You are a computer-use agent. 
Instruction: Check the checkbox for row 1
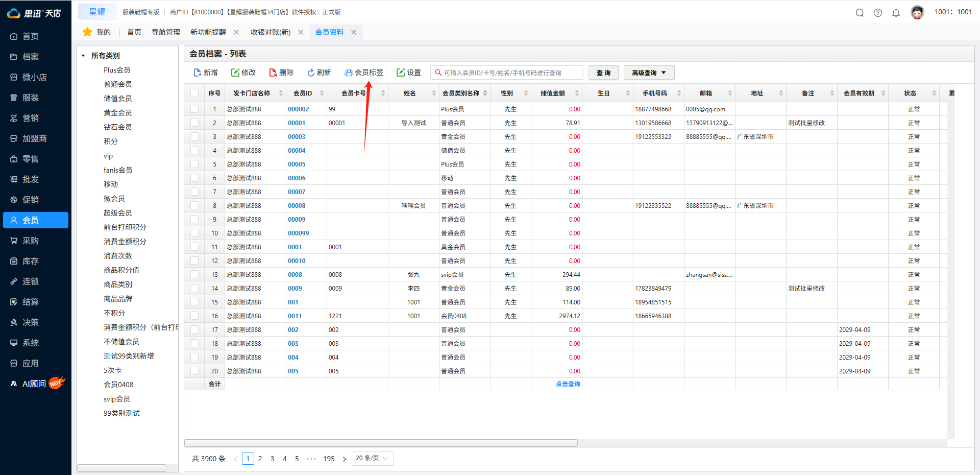click(194, 109)
